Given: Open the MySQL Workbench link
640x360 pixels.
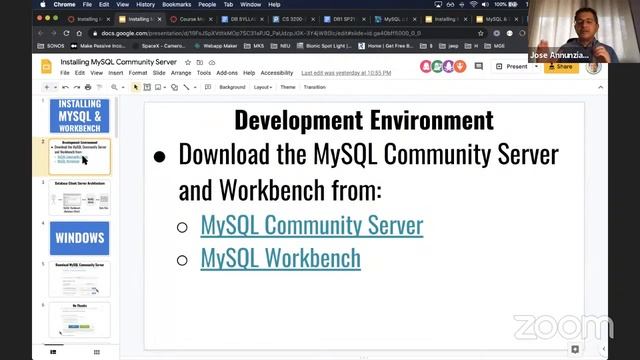Looking at the screenshot, I should click(x=280, y=258).
